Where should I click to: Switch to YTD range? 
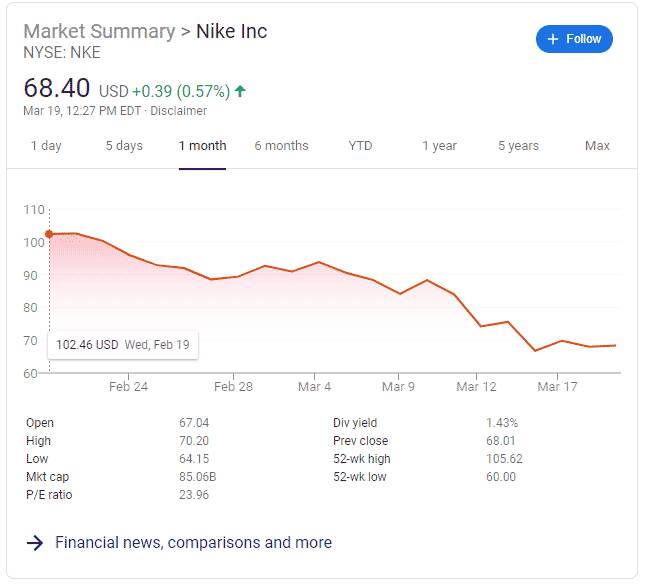(x=360, y=146)
